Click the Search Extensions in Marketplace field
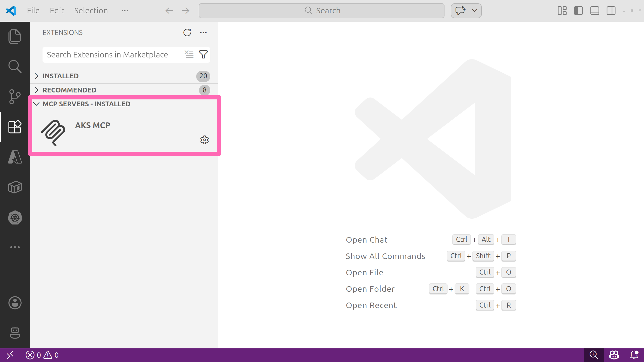Screen dimensions: 644x363 [x=108, y=54]
